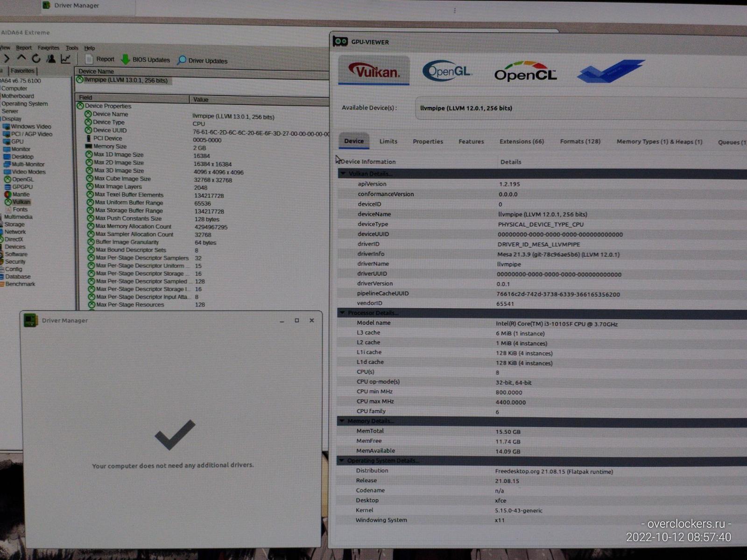This screenshot has width=747, height=560.
Task: Switch to the OpenGL logo tab
Action: (x=447, y=71)
